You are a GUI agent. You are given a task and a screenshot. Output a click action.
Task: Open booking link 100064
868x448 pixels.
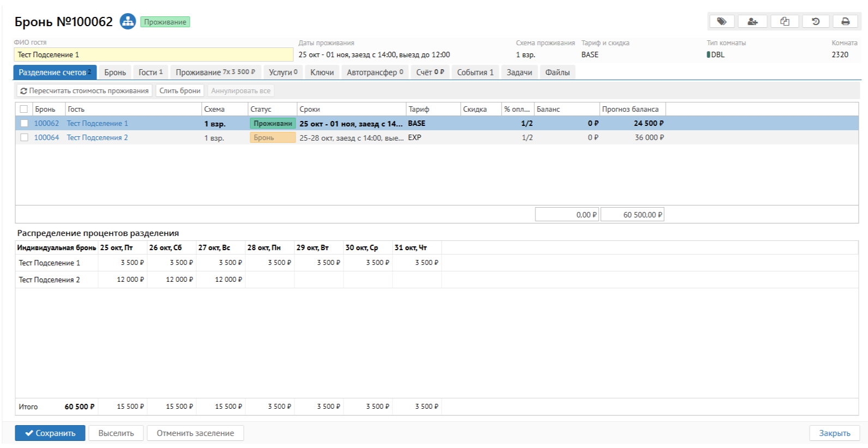46,138
